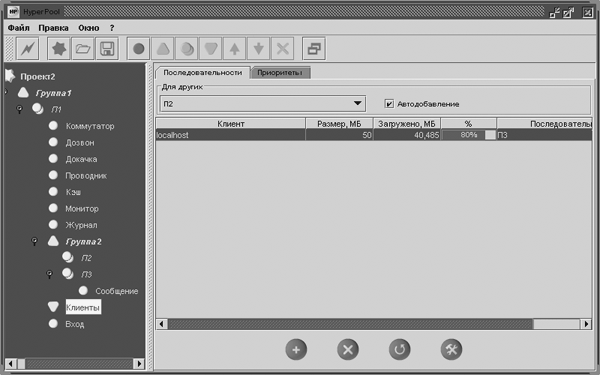The height and width of the screenshot is (375, 600).
Task: Click the round plus button below table
Action: pos(296,349)
